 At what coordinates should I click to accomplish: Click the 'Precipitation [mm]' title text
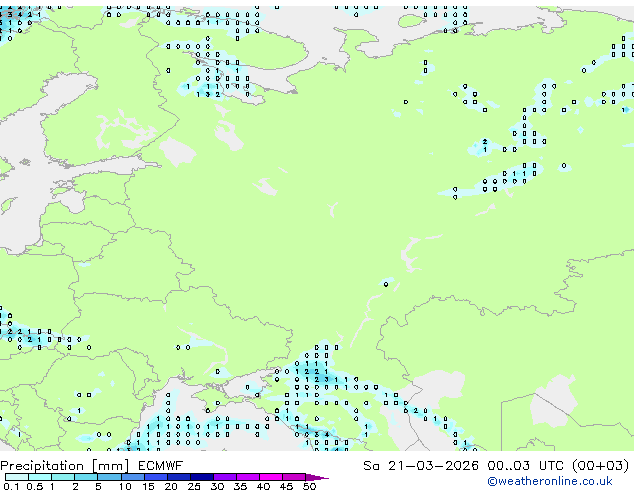64,466
